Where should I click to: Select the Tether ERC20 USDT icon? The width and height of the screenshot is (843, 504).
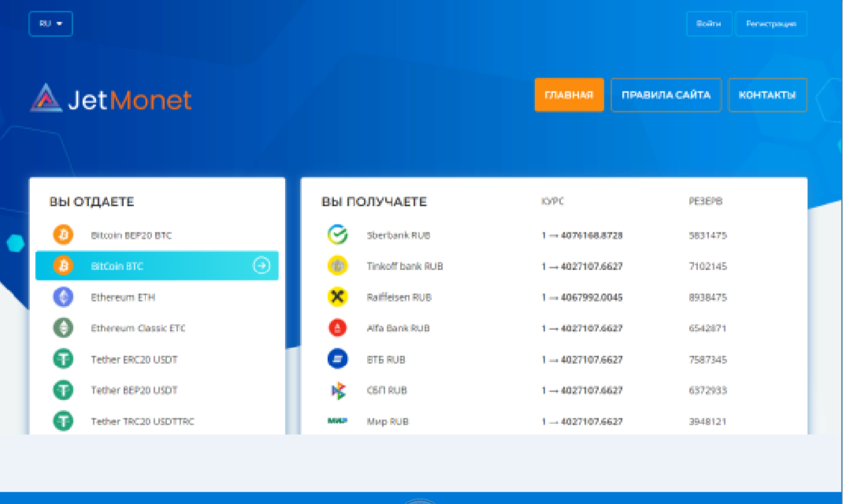tap(63, 359)
